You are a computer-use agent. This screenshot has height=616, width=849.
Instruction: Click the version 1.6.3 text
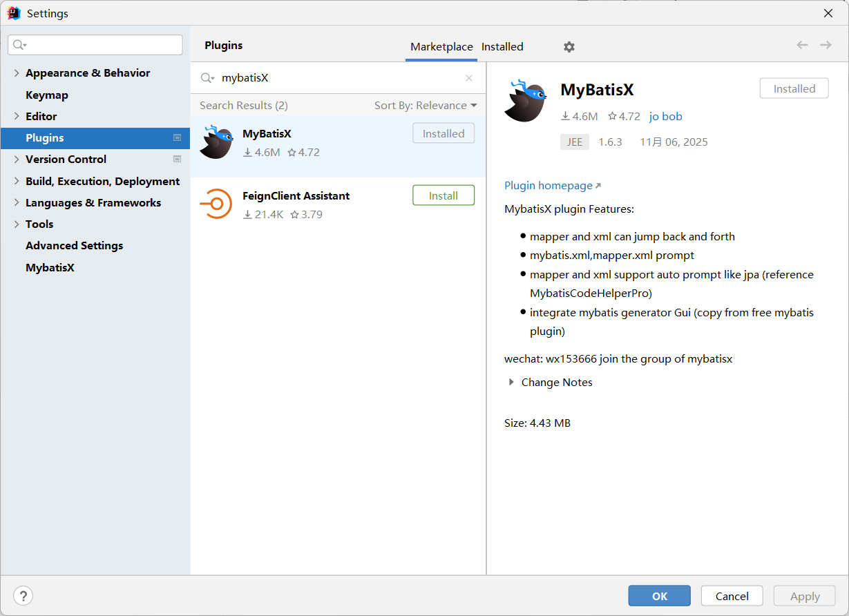click(610, 142)
